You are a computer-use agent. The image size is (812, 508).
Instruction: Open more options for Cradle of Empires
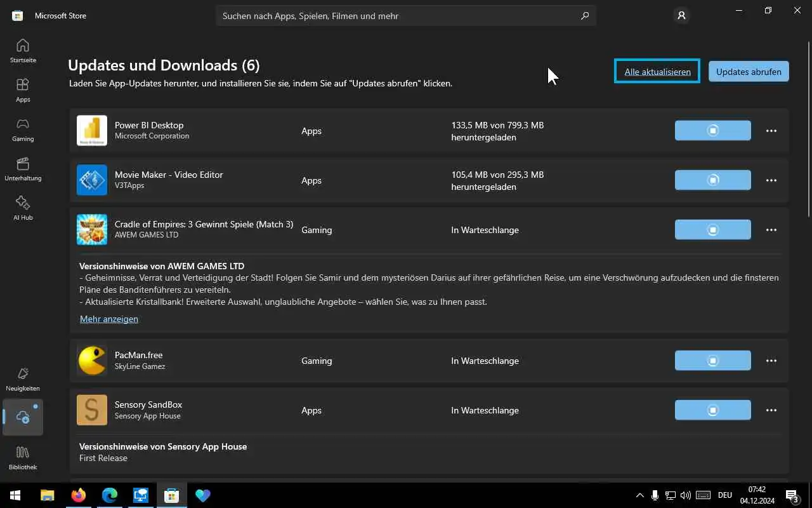point(771,230)
